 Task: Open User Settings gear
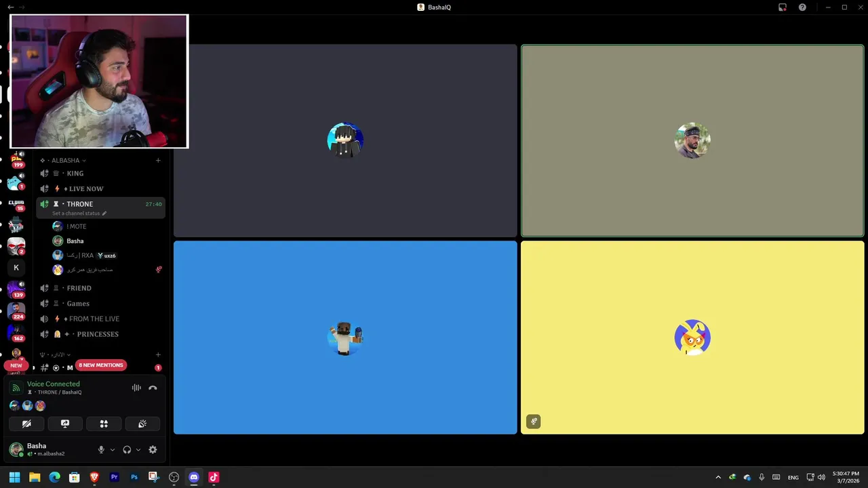(x=153, y=449)
